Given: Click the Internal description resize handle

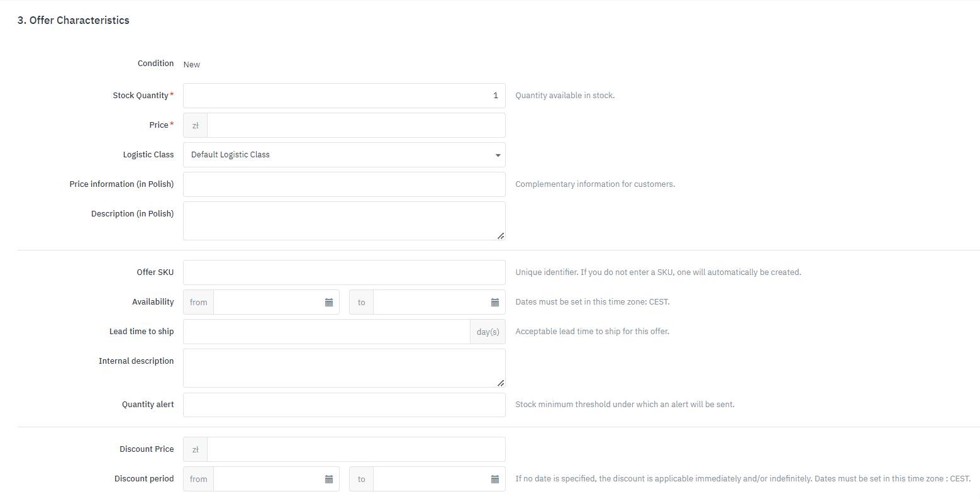Looking at the screenshot, I should click(x=500, y=383).
